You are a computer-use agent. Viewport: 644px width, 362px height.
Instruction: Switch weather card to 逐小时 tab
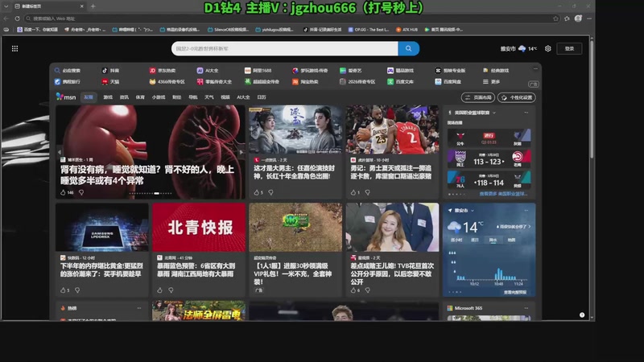456,240
